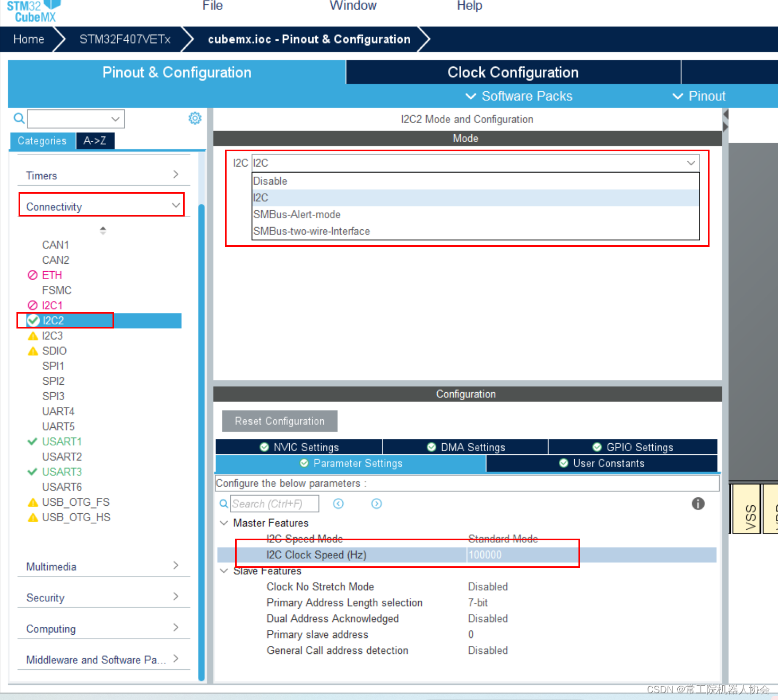
Task: Open the Pinout dropdown menu
Action: [699, 96]
